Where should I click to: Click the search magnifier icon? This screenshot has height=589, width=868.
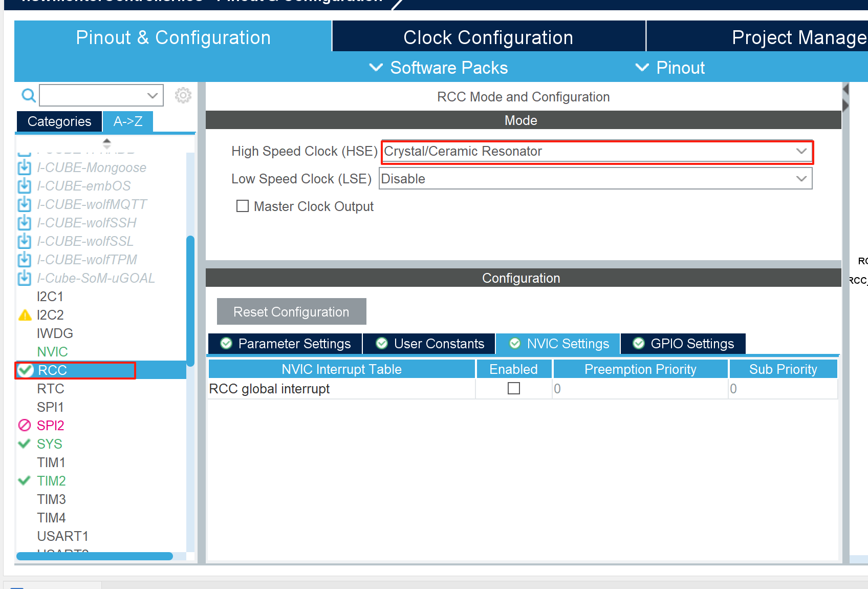point(29,95)
